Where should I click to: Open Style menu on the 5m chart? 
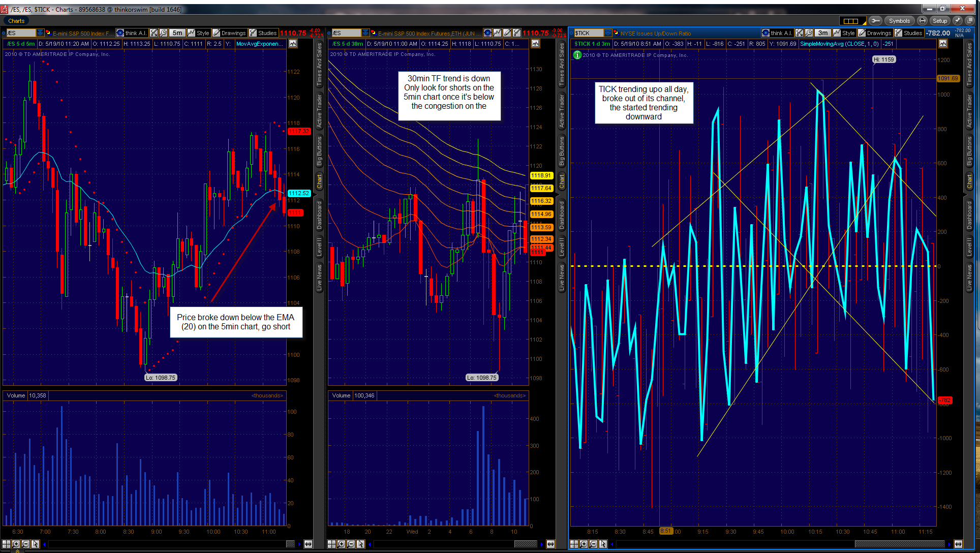(199, 33)
